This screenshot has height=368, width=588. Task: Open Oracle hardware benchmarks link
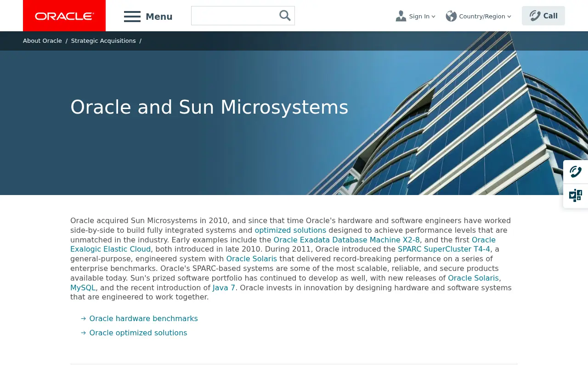pyautogui.click(x=143, y=319)
